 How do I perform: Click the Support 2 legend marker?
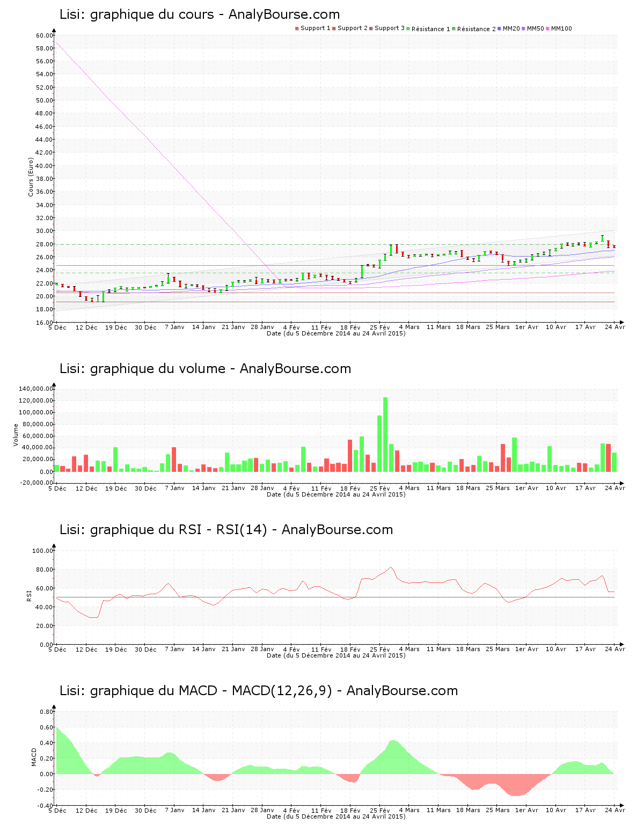click(x=334, y=28)
